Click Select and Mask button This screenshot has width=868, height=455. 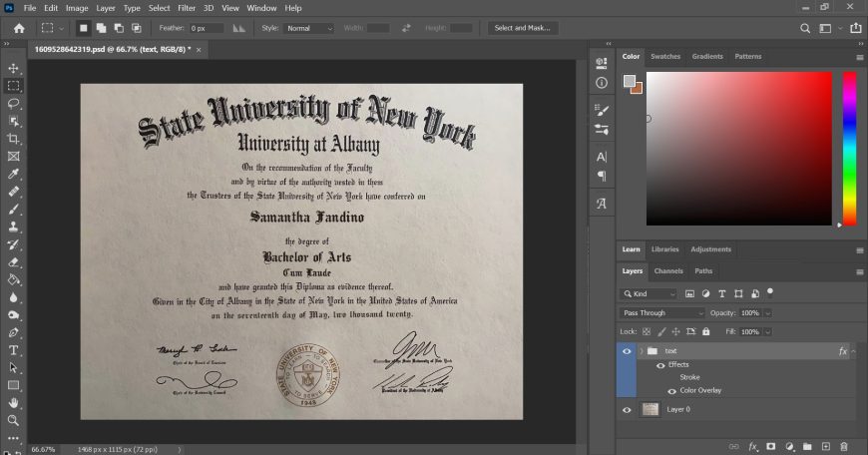pyautogui.click(x=522, y=28)
